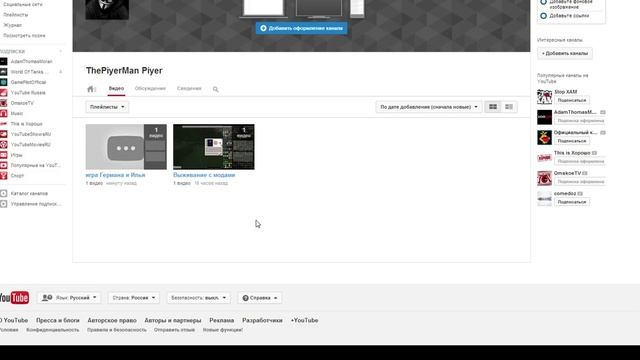Open the country Россия dropdown
640x360 pixels.
pos(133,298)
